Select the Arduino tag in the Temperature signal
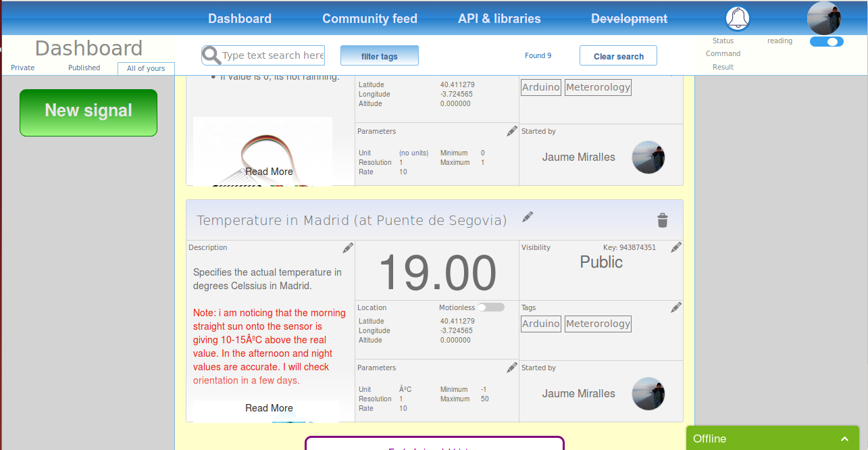868x450 pixels. click(541, 324)
